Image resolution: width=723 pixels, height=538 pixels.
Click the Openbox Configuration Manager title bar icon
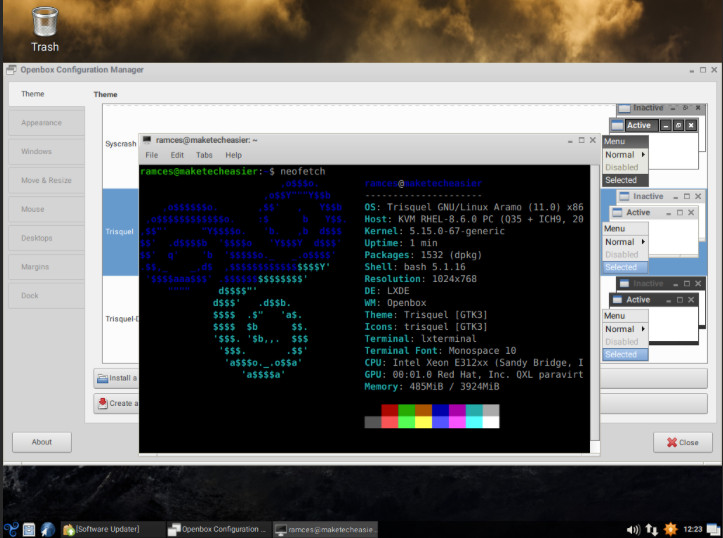point(12,70)
